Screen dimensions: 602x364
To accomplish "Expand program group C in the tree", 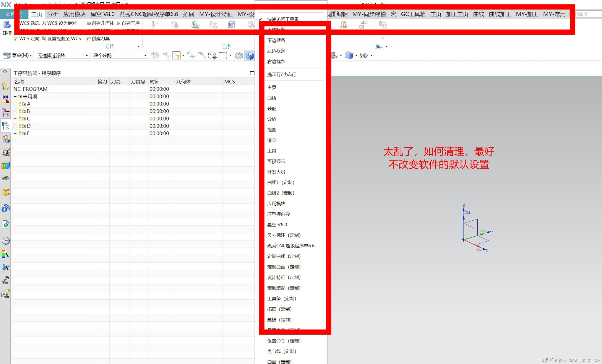I will (x=15, y=118).
